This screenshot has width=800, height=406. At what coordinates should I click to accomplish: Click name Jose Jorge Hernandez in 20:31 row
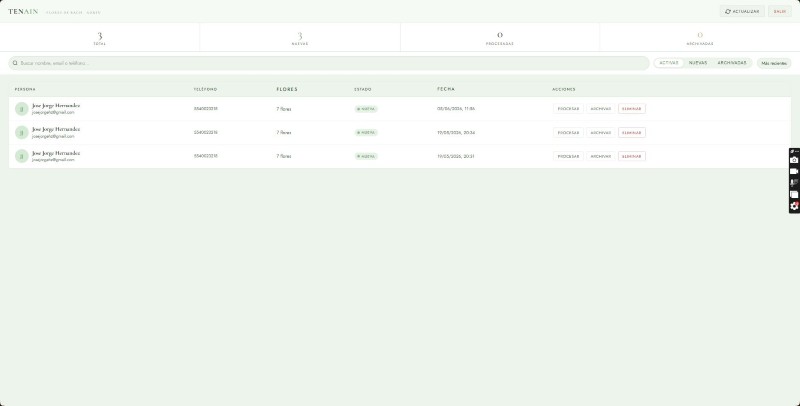(56, 153)
